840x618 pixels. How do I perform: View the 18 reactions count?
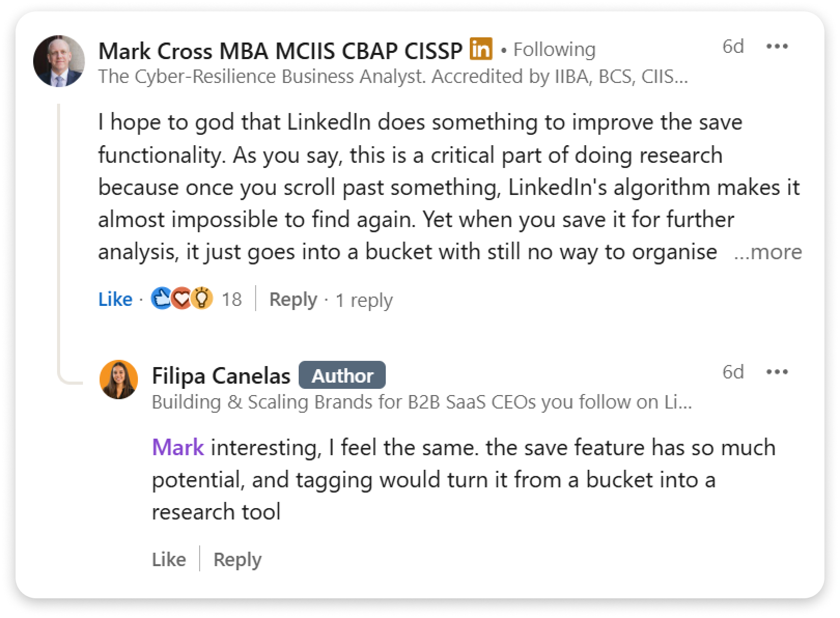point(231,299)
